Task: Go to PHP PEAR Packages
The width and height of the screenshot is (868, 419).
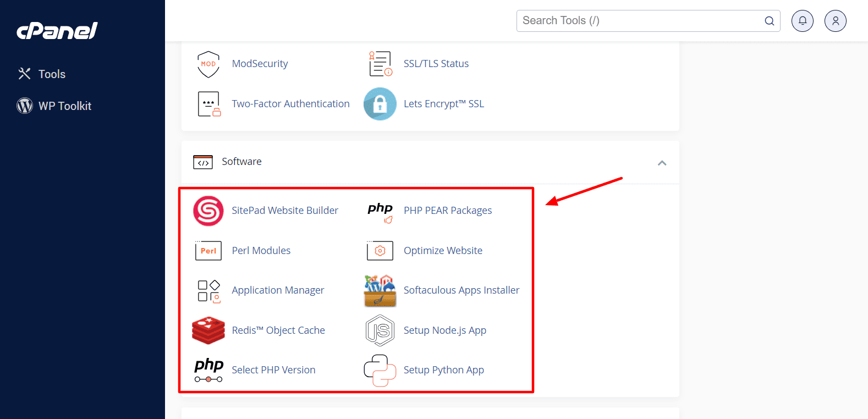Action: click(x=448, y=211)
